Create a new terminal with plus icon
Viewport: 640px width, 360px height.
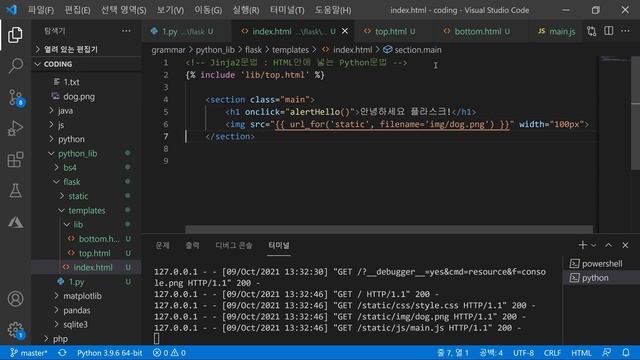[582, 245]
